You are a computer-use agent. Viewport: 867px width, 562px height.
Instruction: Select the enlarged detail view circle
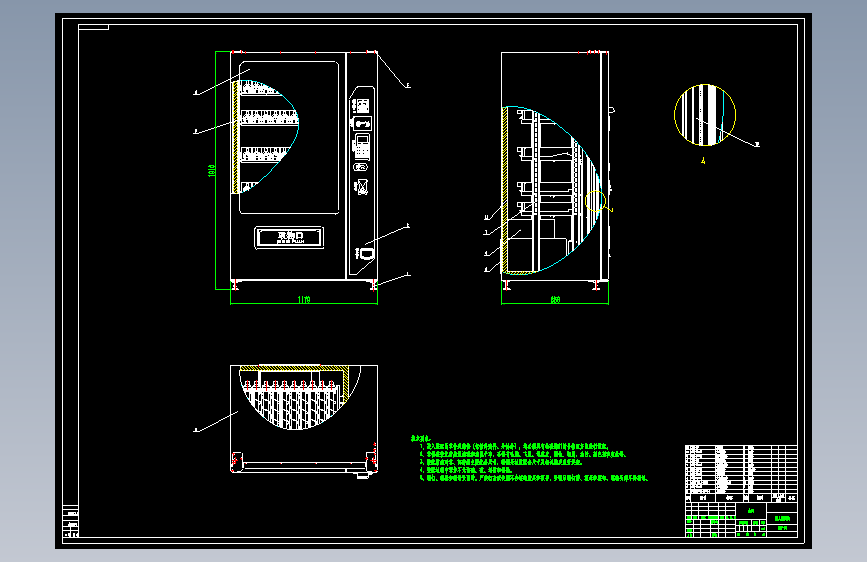click(x=705, y=115)
